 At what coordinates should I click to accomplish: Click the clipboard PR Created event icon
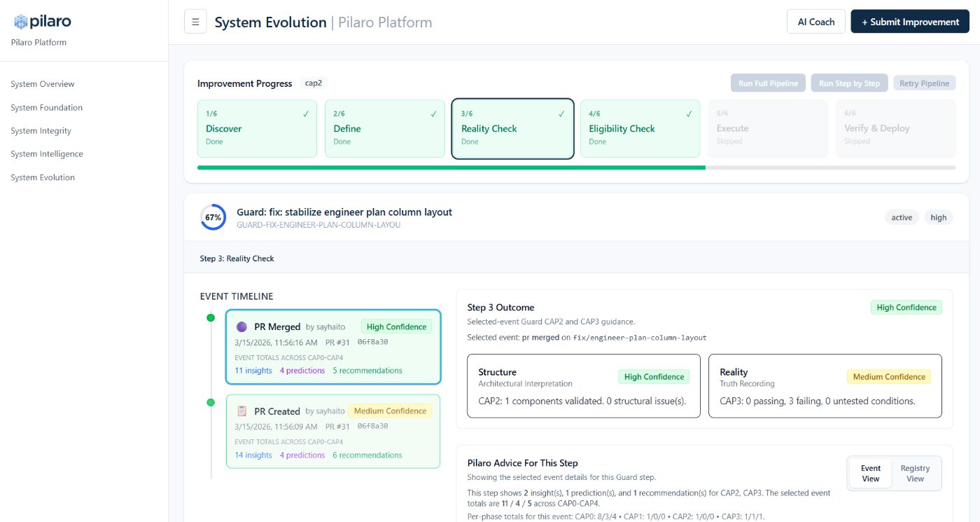[x=241, y=411]
